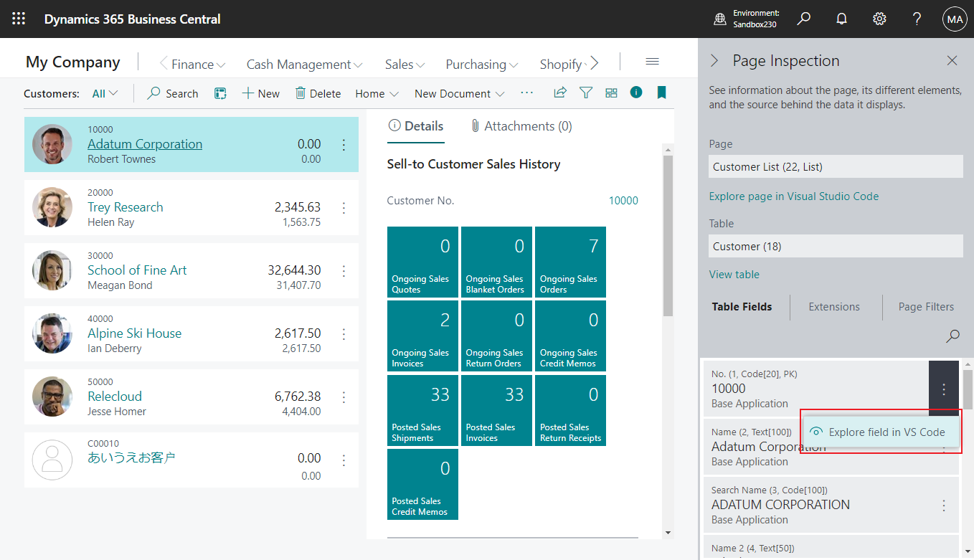Screen dimensions: 974x560
Task: Toggle the FactBox information pane icon
Action: pos(635,93)
